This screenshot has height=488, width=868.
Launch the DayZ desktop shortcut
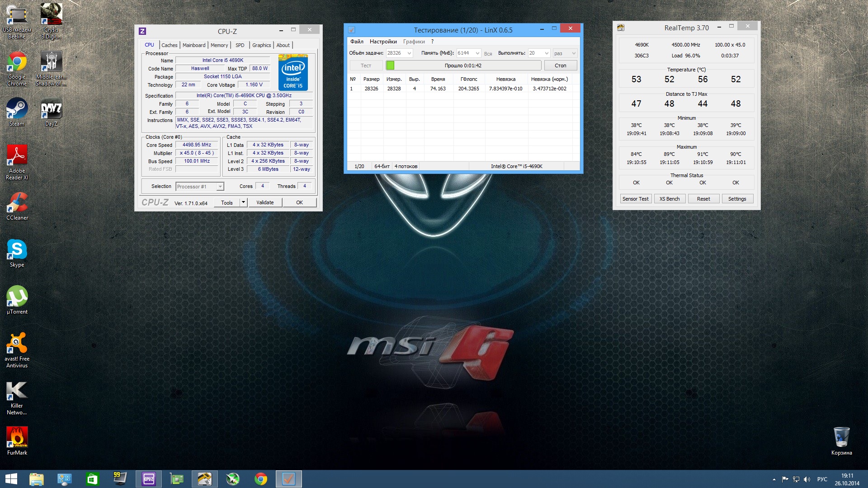click(x=51, y=112)
